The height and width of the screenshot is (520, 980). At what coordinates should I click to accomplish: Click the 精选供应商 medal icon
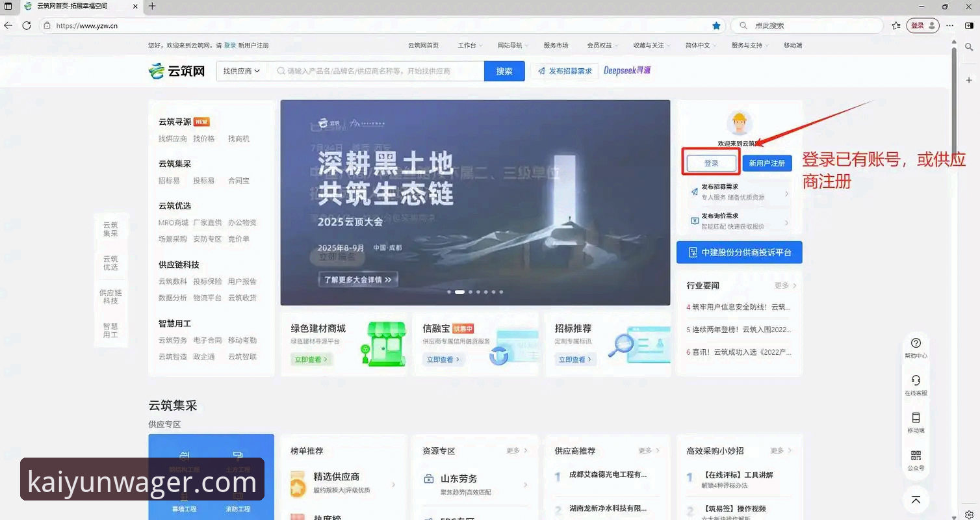(298, 484)
